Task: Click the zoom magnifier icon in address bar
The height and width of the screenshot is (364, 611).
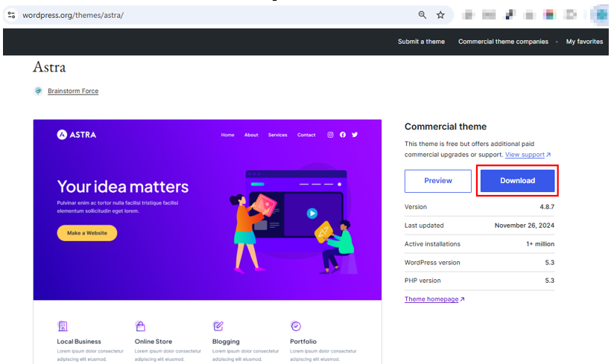Action: (422, 15)
